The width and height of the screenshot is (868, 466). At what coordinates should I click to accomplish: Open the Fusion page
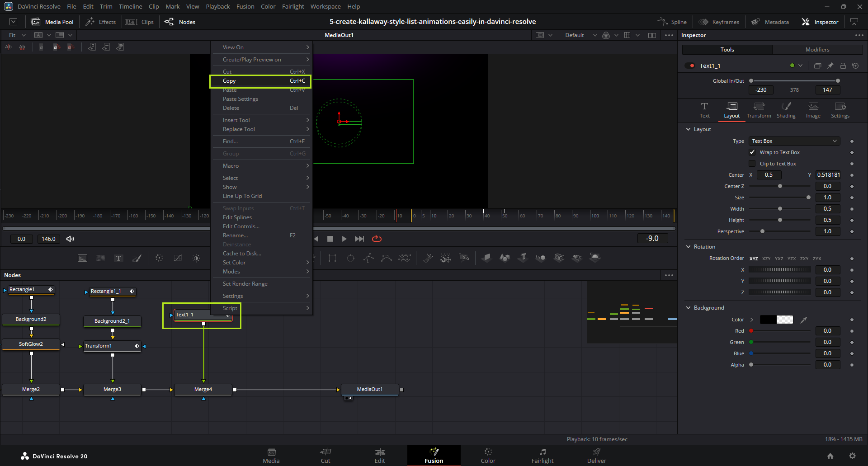coord(434,455)
